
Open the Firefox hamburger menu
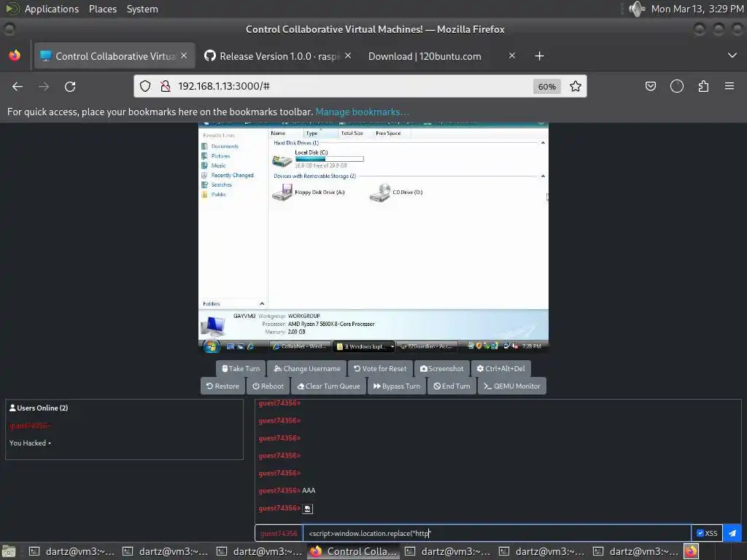(729, 86)
